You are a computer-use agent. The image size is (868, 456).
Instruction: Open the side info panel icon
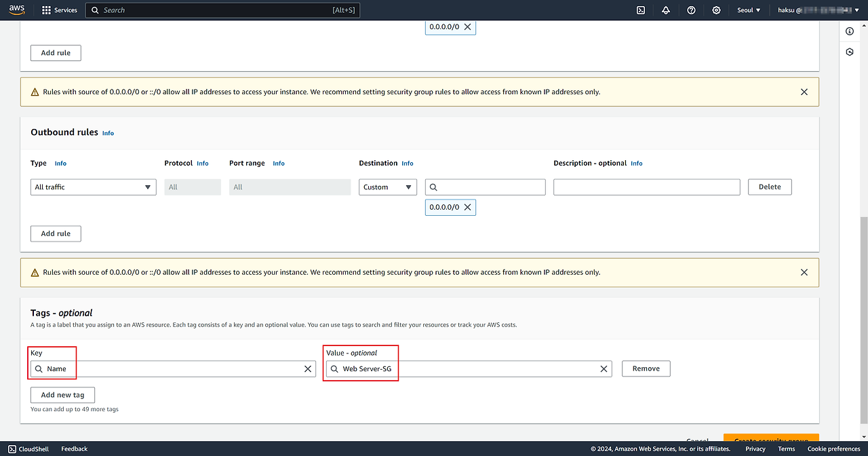pos(850,31)
